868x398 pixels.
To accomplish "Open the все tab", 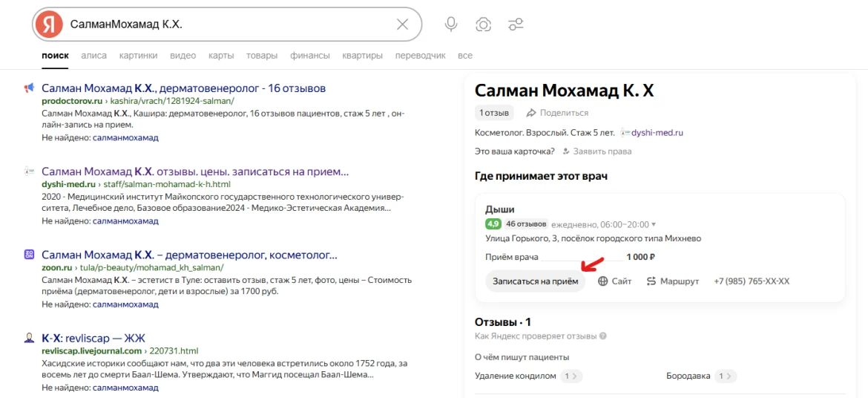I will coord(465,56).
